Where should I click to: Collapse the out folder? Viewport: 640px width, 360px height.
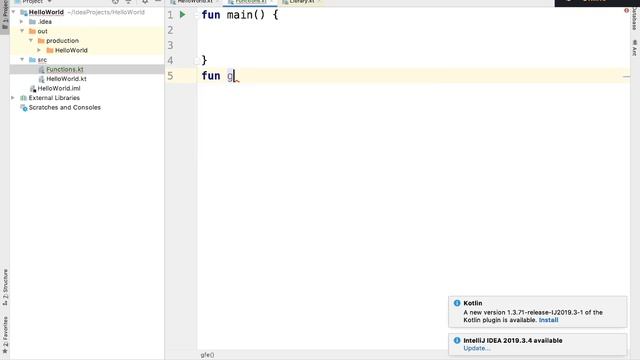pos(22,31)
